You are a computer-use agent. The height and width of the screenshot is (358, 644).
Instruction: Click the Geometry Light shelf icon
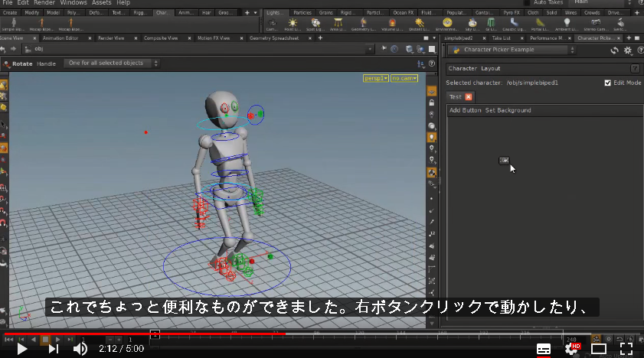click(364, 24)
